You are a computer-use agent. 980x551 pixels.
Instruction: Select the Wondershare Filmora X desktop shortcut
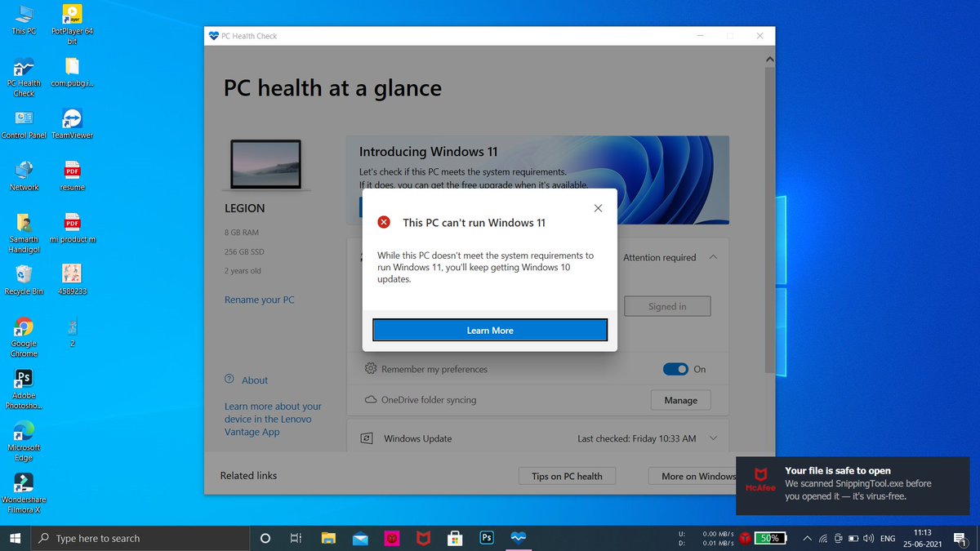[x=24, y=493]
